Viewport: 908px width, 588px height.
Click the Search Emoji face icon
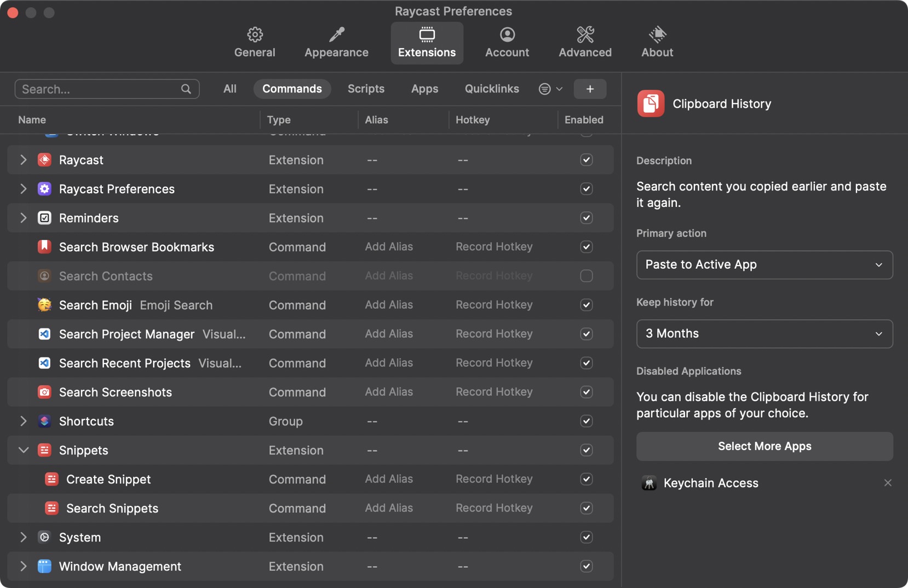click(x=44, y=305)
